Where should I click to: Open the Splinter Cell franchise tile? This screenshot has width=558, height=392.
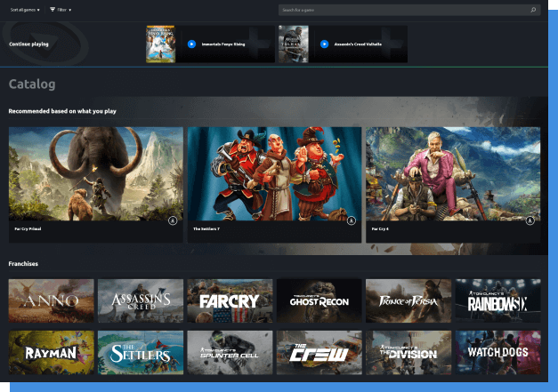[x=230, y=353]
